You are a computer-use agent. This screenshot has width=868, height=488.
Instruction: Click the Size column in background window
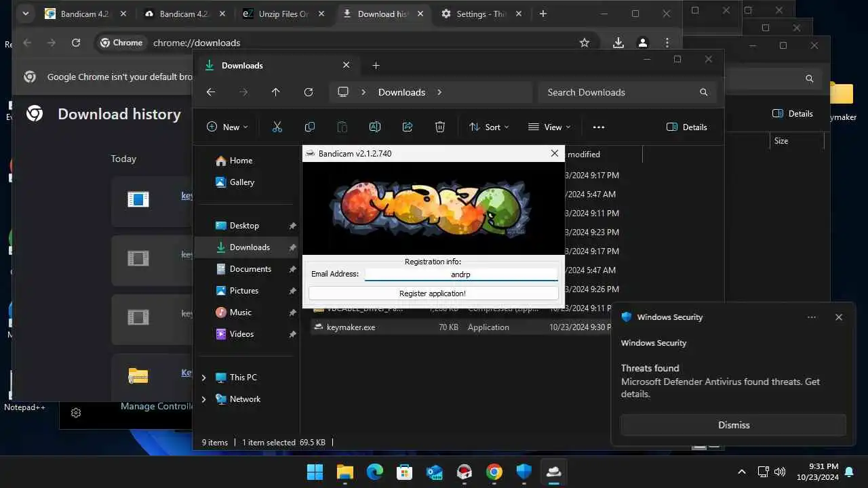coord(796,141)
